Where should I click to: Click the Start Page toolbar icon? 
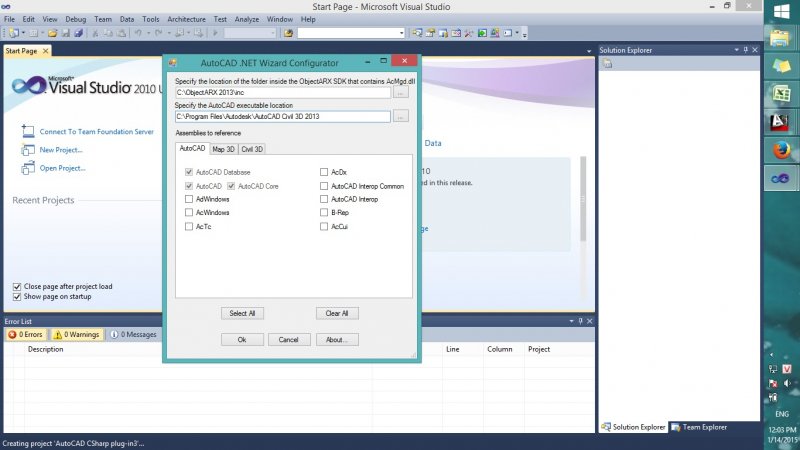(x=482, y=33)
